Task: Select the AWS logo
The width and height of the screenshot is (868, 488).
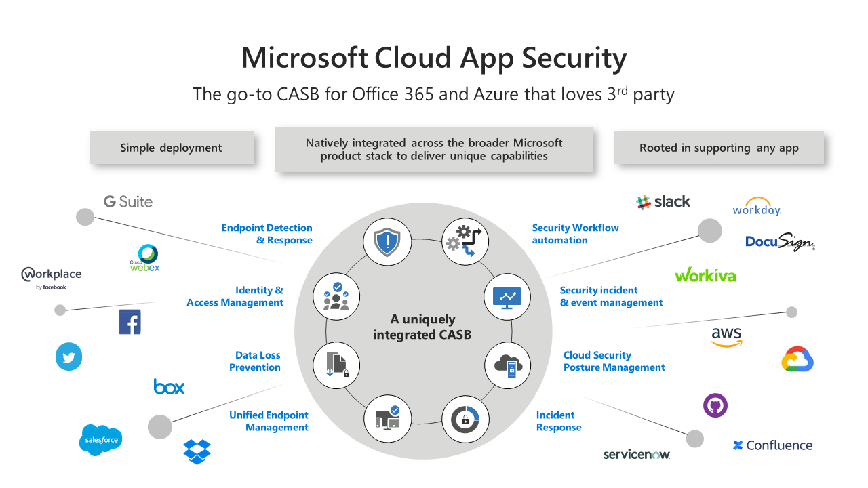Action: 727,335
